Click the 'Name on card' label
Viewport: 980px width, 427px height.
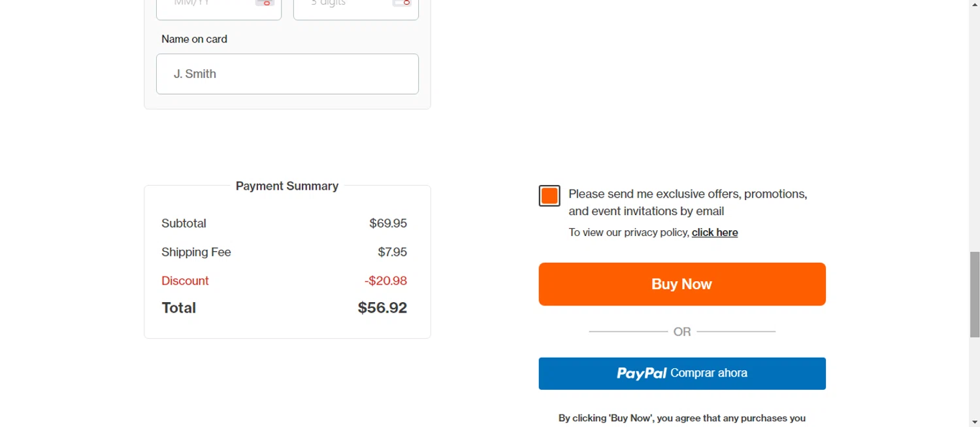pyautogui.click(x=194, y=39)
